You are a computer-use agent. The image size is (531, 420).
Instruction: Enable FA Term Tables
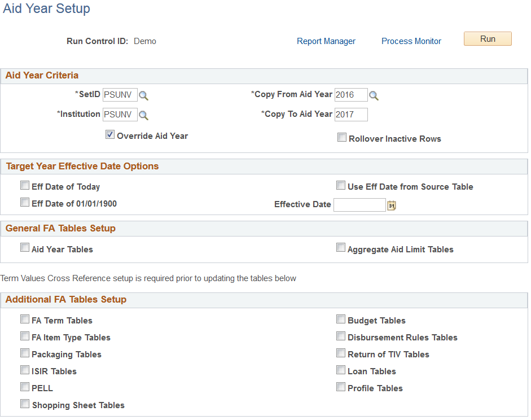point(25,319)
